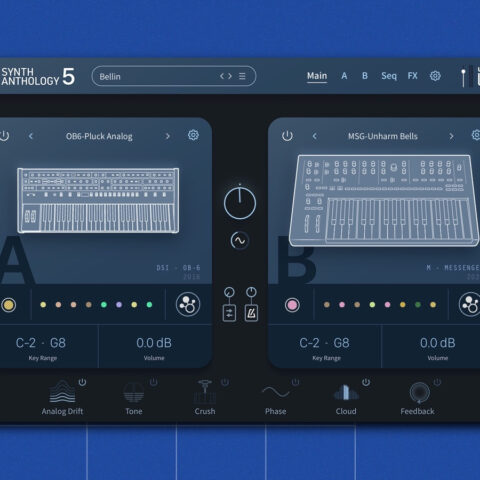Go to previous layer B sound
This screenshot has height=480, width=480.
pos(314,136)
